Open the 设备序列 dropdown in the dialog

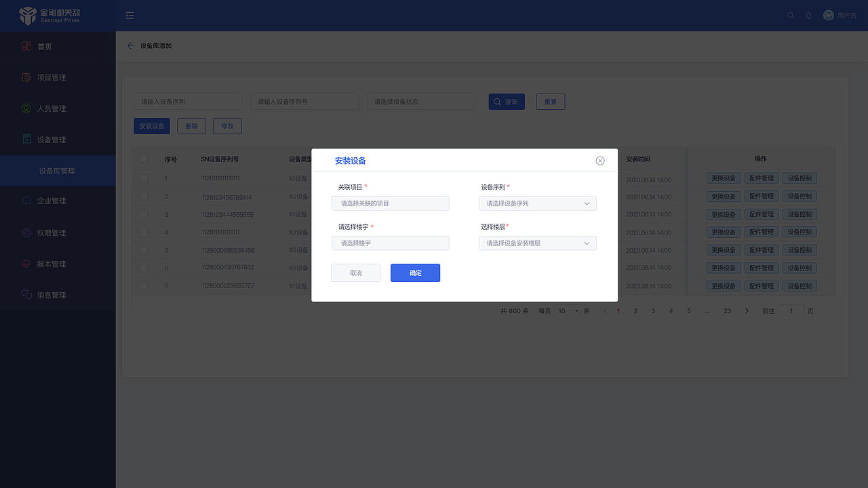click(538, 203)
